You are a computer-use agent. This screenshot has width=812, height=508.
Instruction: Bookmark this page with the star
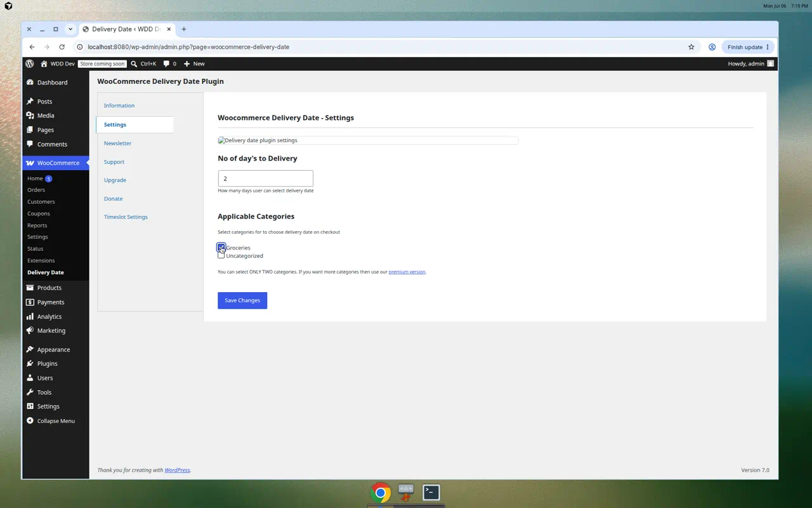pyautogui.click(x=691, y=47)
